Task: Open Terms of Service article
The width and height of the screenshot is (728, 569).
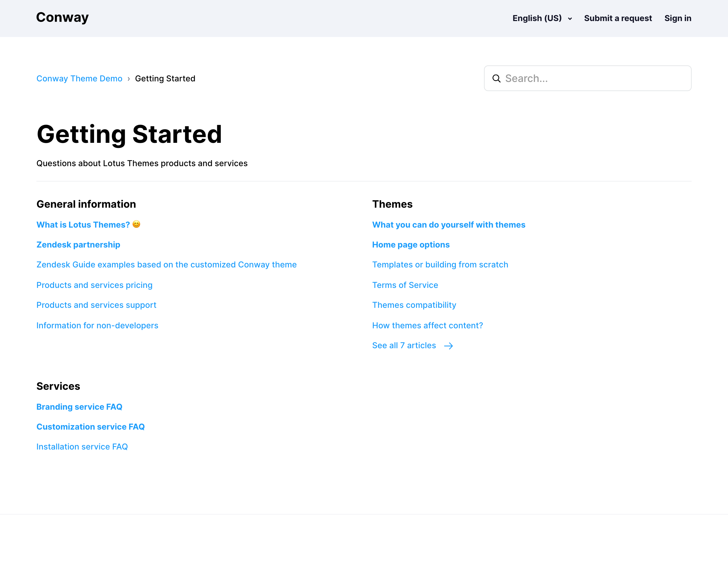Action: click(x=405, y=285)
